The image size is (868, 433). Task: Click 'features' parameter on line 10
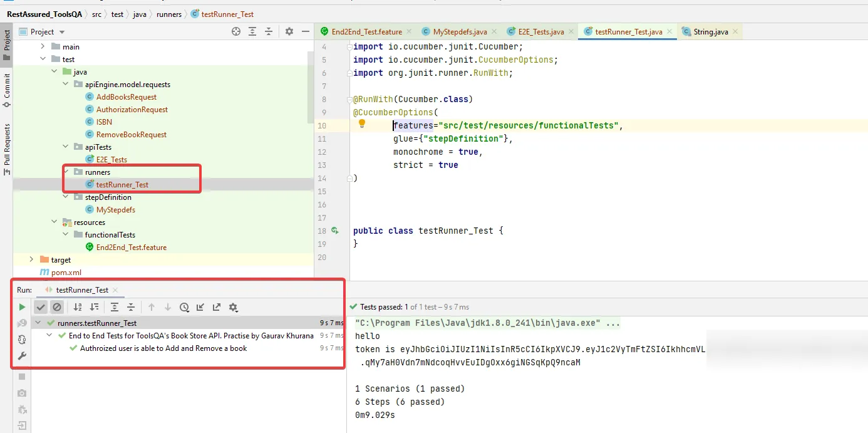click(413, 125)
